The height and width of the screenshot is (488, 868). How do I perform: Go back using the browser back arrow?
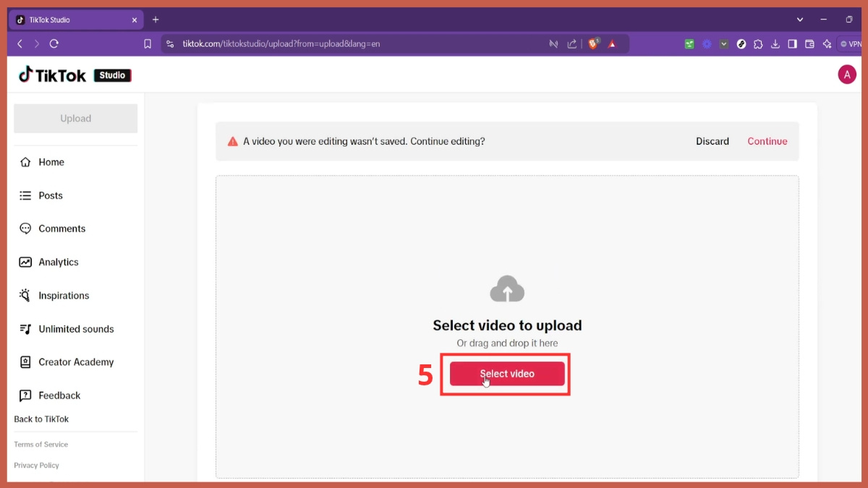pyautogui.click(x=20, y=44)
